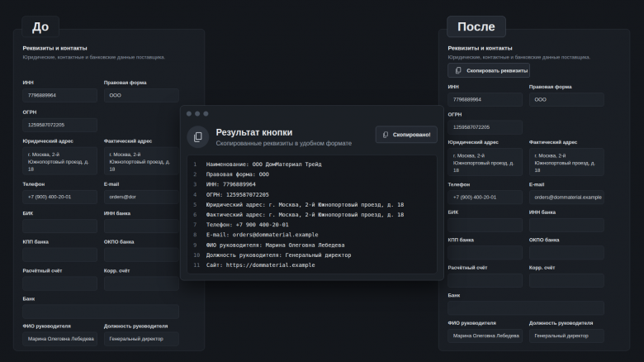Click Телефон field in После panel

coord(485,197)
